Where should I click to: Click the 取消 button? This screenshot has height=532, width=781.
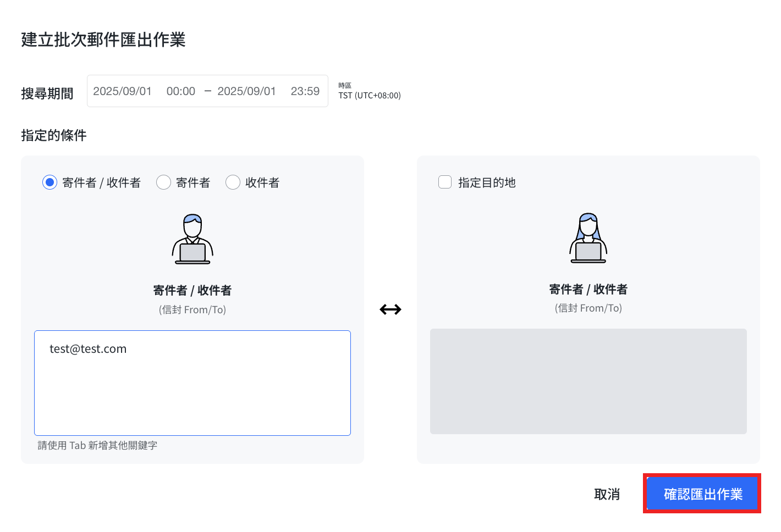pyautogui.click(x=607, y=494)
